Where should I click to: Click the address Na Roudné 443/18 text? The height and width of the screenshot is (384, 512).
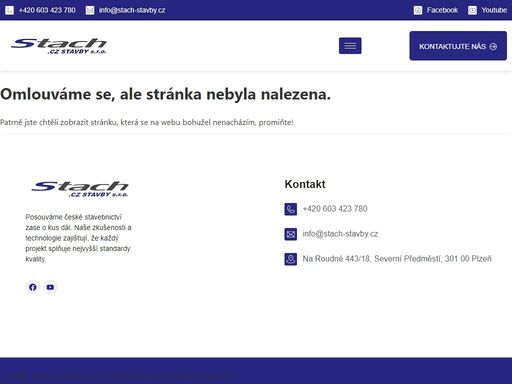click(397, 259)
